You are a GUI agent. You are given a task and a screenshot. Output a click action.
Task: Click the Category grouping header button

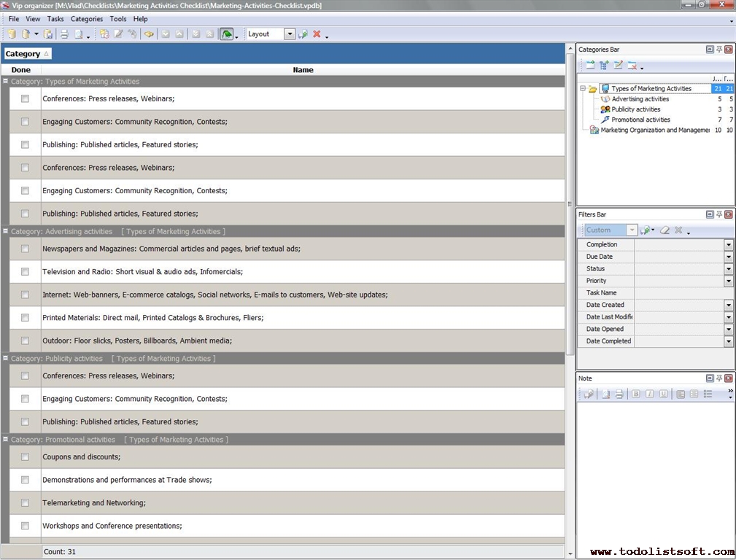point(27,54)
